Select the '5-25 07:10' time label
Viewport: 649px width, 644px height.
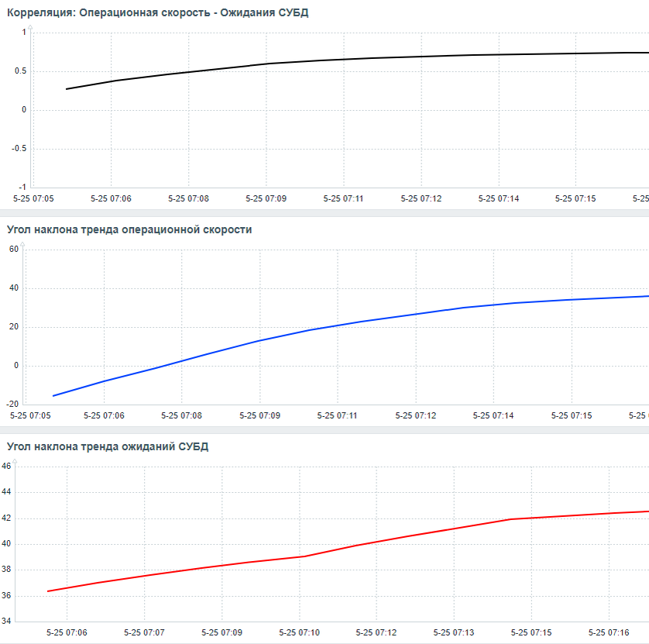tap(299, 633)
